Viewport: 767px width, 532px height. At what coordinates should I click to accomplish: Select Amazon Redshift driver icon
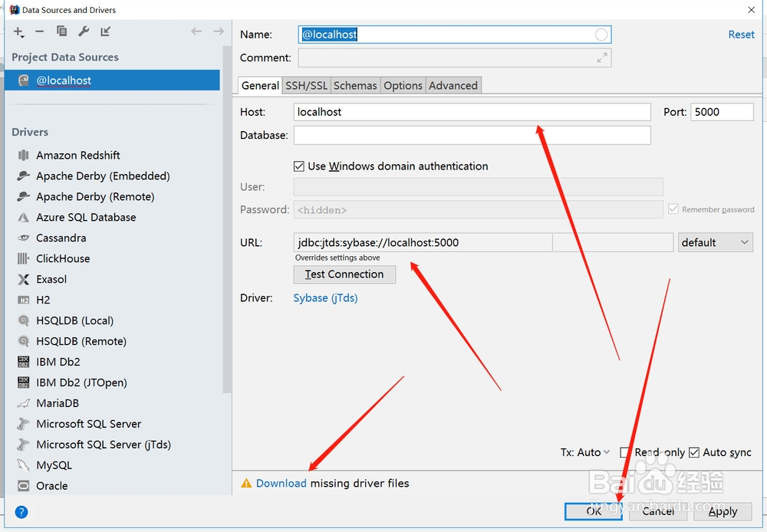(x=24, y=155)
